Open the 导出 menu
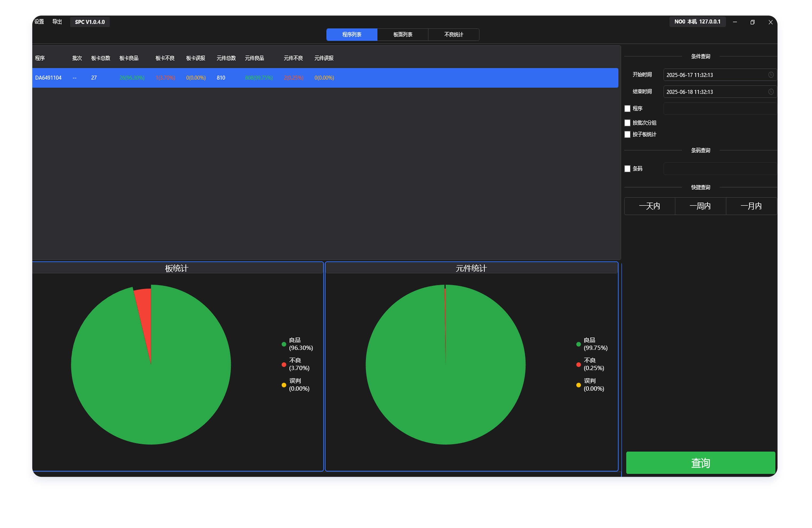Image resolution: width=812 pixels, height=528 pixels. click(x=57, y=22)
